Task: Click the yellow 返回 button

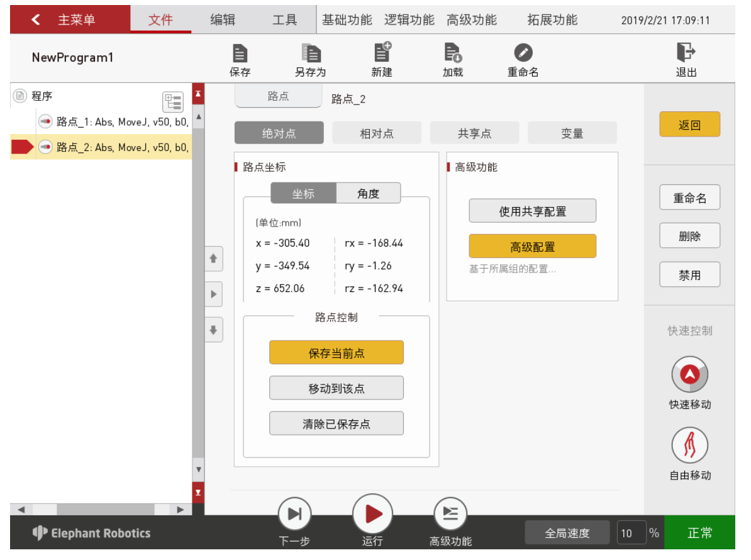Action: coord(690,125)
